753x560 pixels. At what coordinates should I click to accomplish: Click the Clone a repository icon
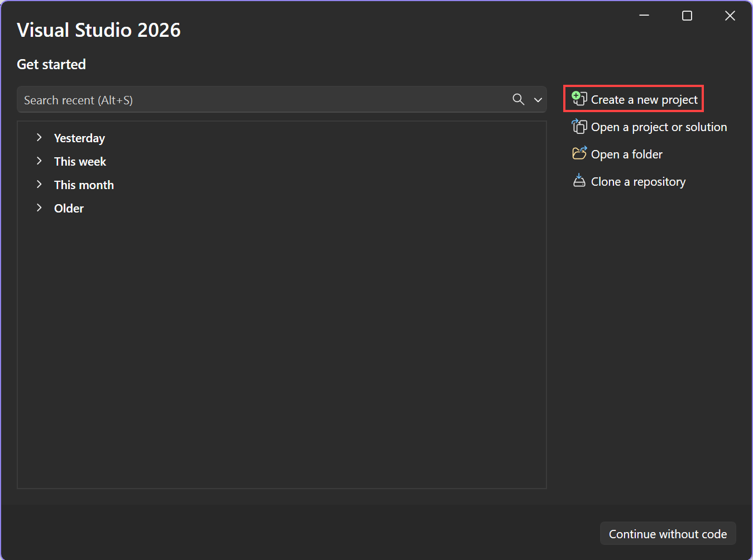(579, 181)
